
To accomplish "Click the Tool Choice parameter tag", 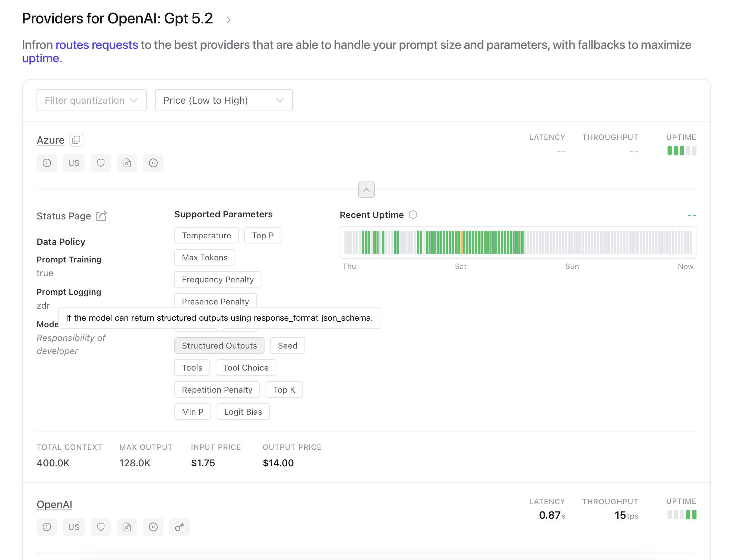I will pyautogui.click(x=246, y=367).
